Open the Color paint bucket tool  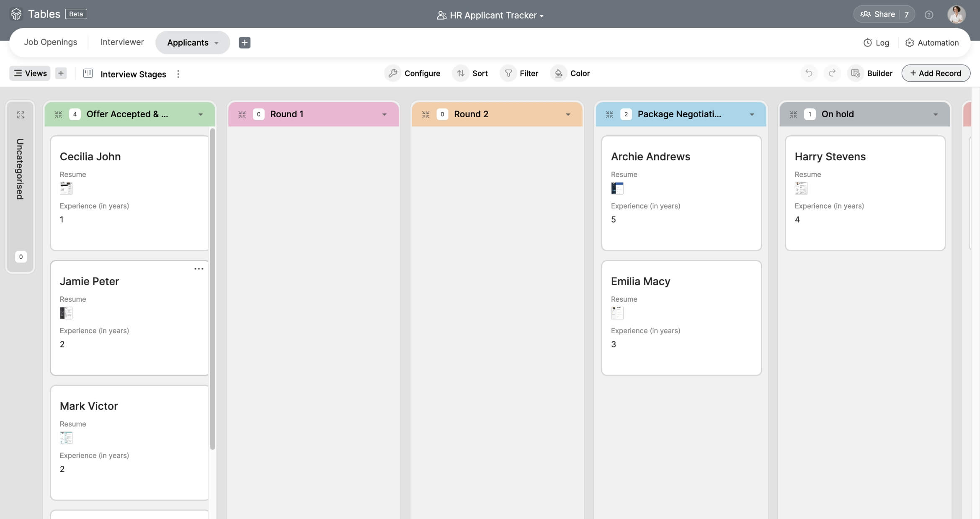[x=559, y=73]
